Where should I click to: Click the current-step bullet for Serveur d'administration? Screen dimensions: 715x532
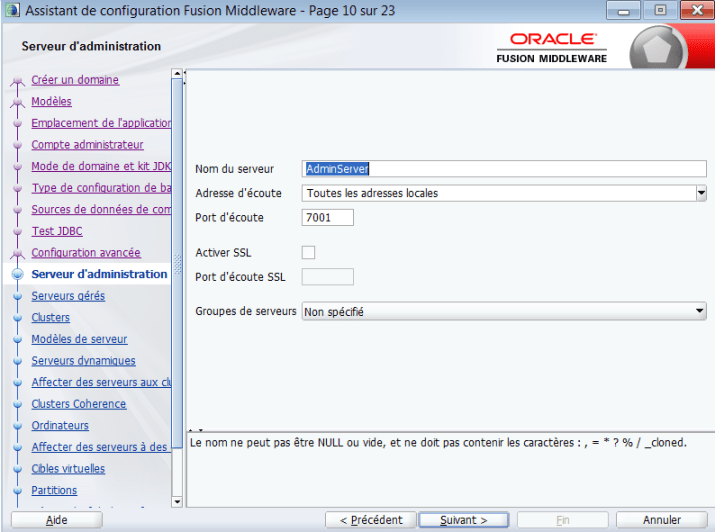point(17,274)
